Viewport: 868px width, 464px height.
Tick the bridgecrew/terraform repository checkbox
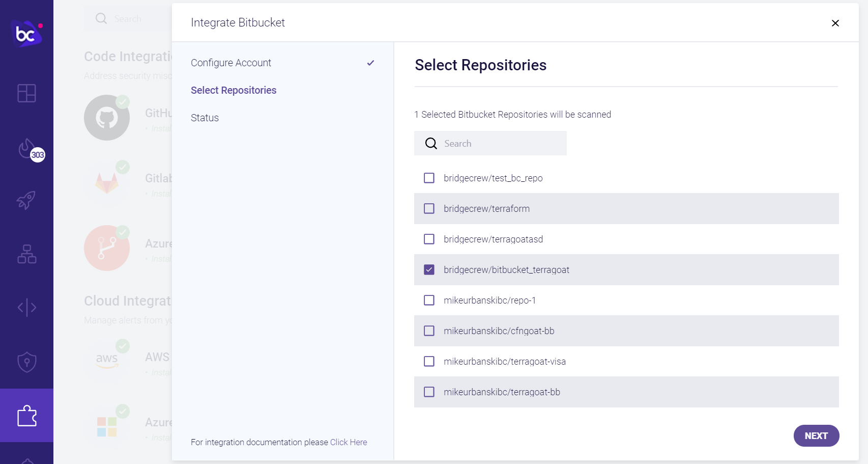point(429,208)
